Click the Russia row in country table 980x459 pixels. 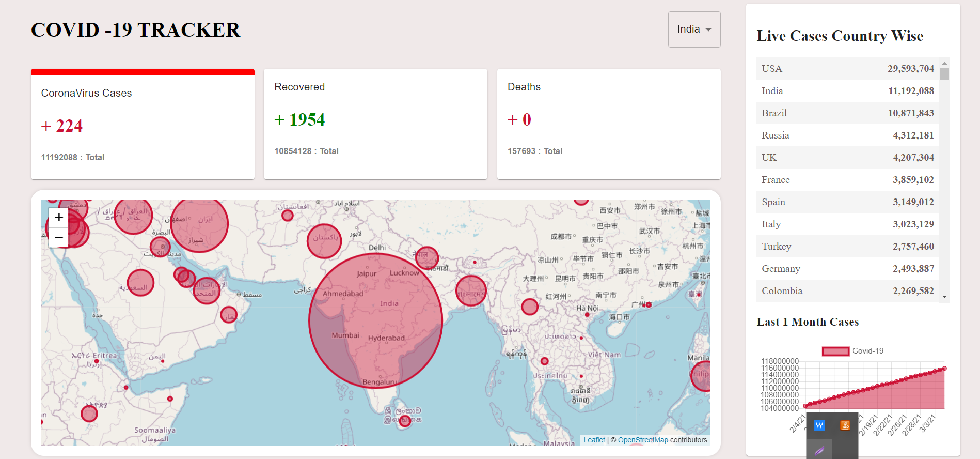tap(848, 135)
